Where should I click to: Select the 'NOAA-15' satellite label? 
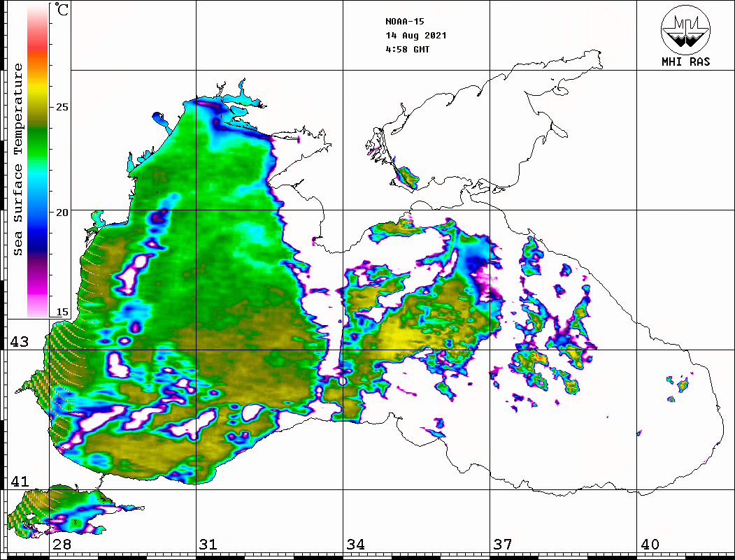point(405,22)
